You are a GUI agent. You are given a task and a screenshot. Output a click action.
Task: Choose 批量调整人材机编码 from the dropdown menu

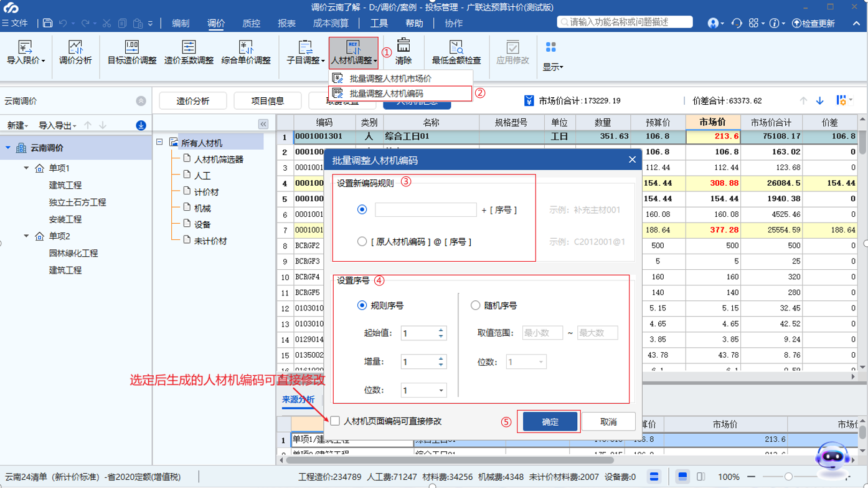click(400, 93)
